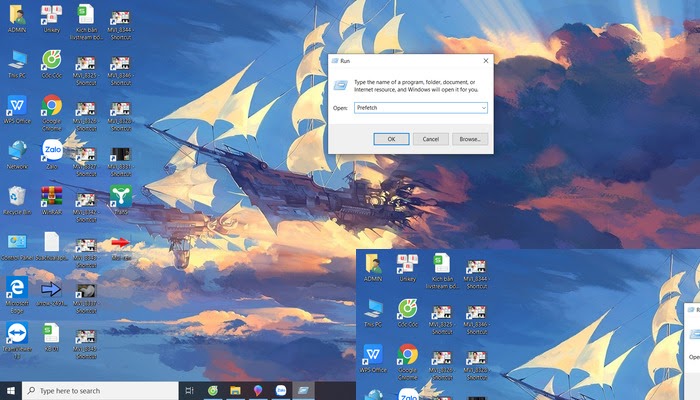
Task: Select the Microsoft Edge desktop shortcut
Action: click(x=17, y=295)
